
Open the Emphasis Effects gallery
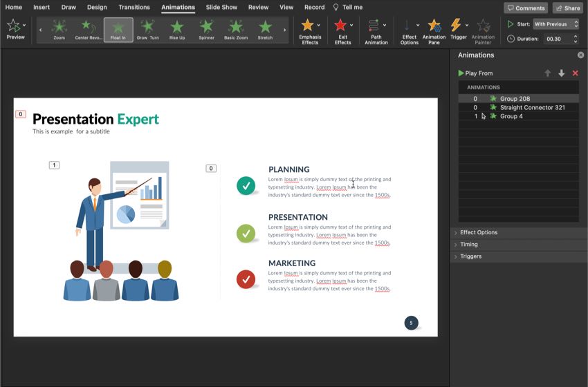(x=310, y=32)
